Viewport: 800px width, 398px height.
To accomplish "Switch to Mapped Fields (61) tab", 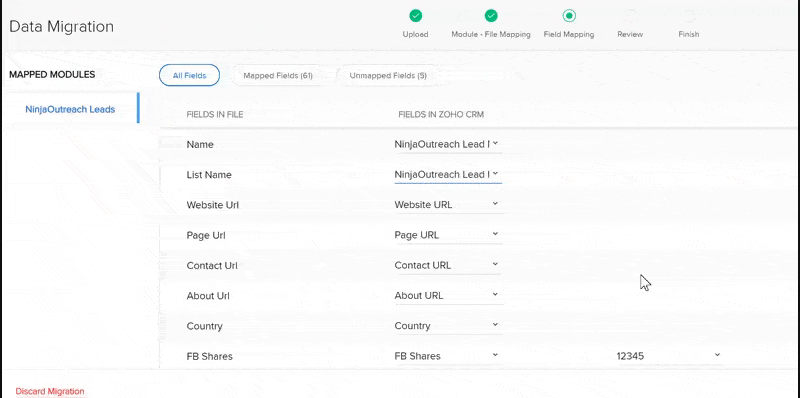I will pos(278,76).
